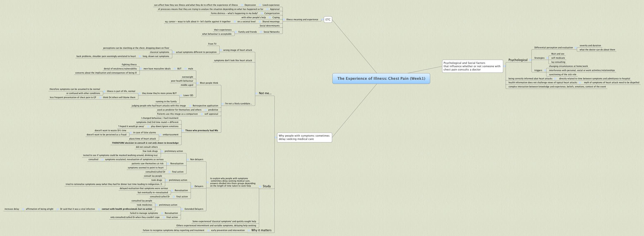The image size is (644, 236).
Task: Click 'Social determinants' subtopic
Action: point(269,26)
